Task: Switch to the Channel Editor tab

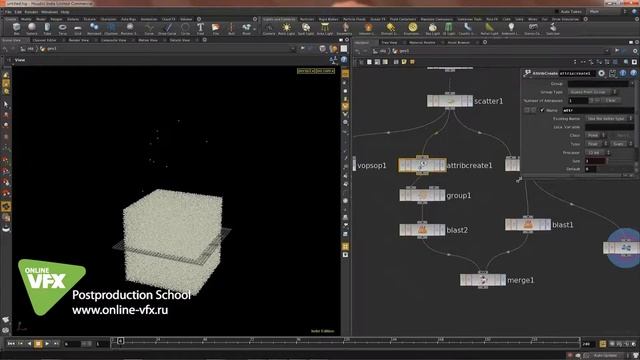Action: 44,40
